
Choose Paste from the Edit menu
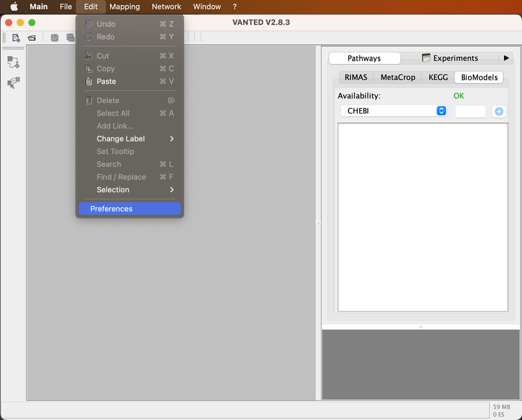point(106,81)
